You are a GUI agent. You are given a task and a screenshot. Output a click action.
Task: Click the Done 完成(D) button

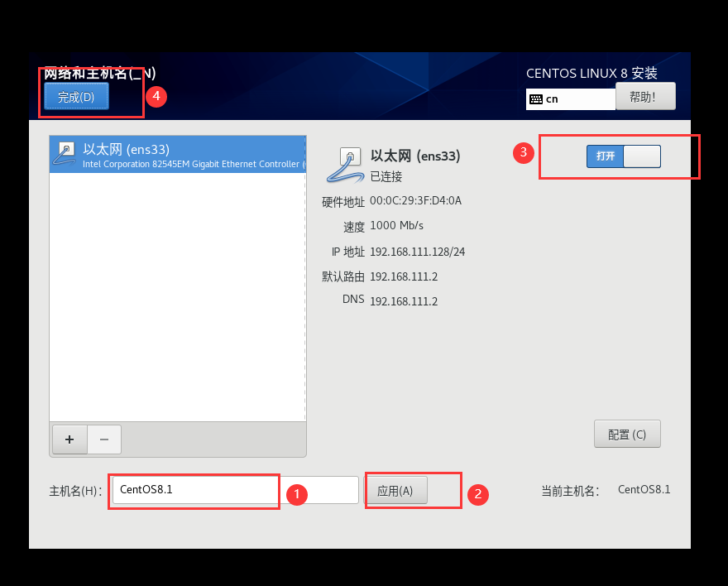[x=77, y=96]
